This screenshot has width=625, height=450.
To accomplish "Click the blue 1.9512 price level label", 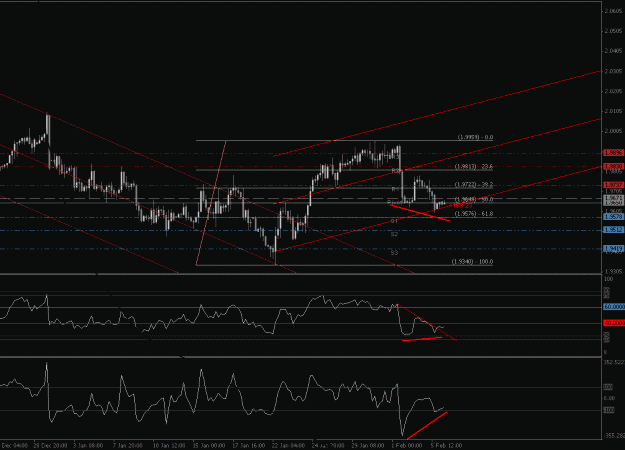I will (x=613, y=230).
